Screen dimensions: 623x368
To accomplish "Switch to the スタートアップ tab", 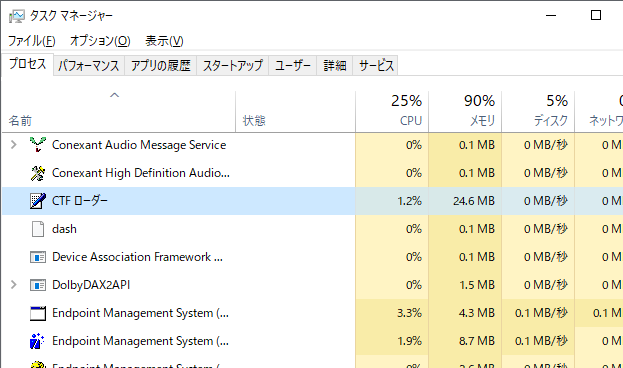I will point(233,65).
